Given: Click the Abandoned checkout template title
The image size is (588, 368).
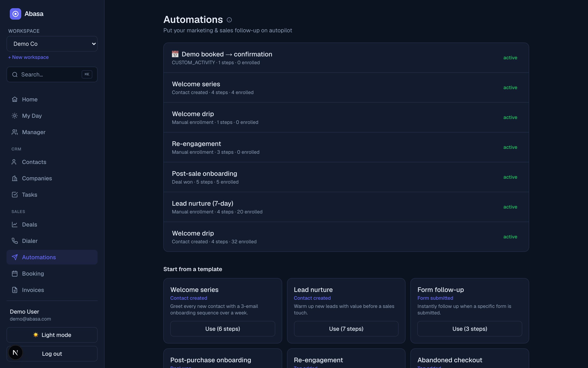Looking at the screenshot, I should tap(450, 360).
